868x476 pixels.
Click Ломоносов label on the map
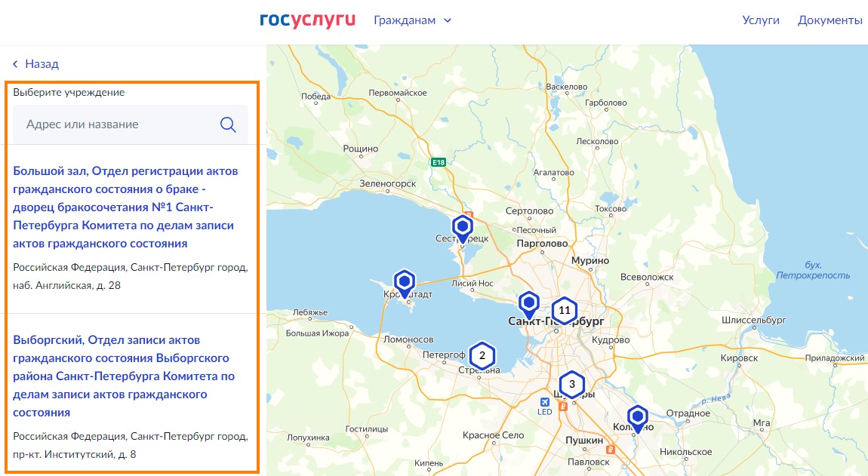408,339
